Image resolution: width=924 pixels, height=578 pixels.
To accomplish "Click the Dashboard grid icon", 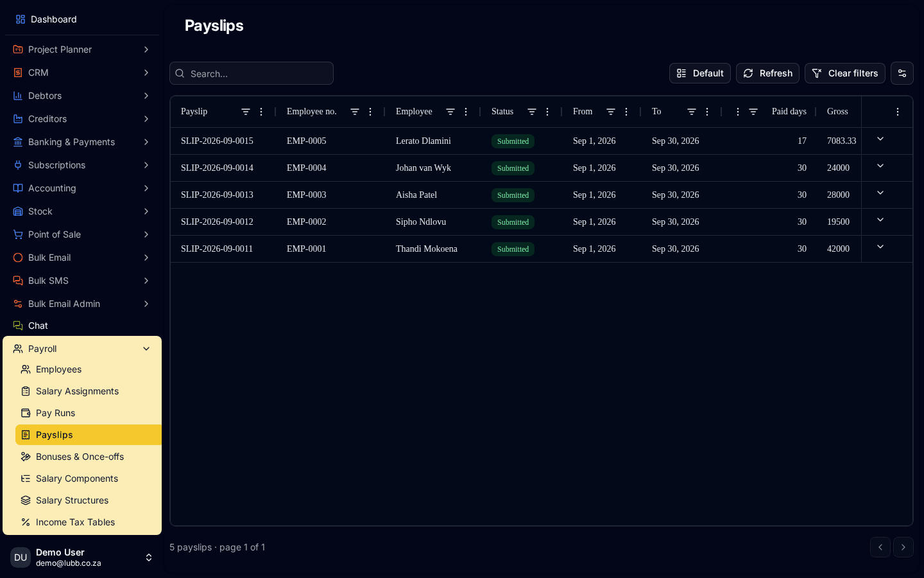I will 21,19.
